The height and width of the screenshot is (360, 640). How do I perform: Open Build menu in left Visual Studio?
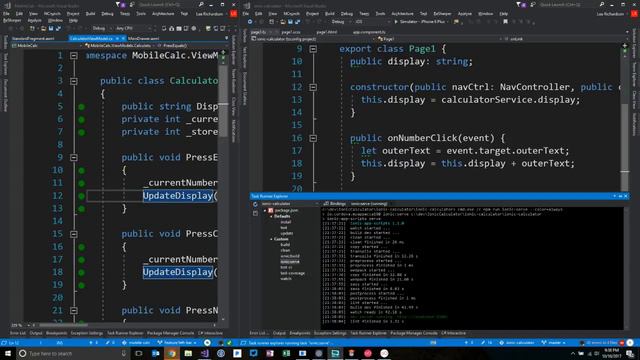pos(90,13)
